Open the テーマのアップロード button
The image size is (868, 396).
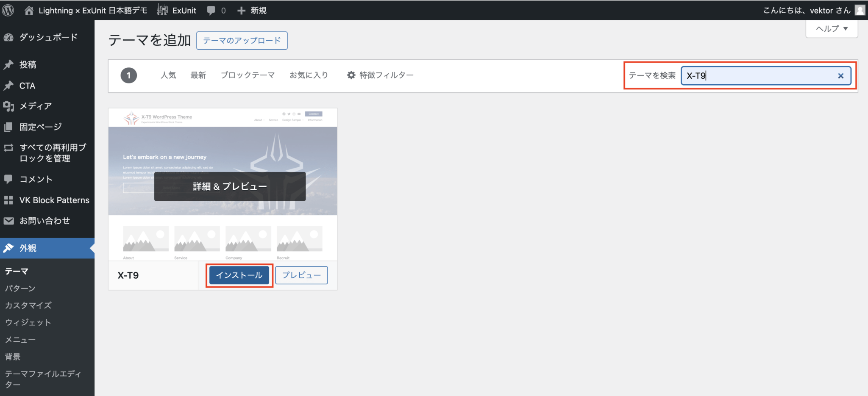coord(242,40)
